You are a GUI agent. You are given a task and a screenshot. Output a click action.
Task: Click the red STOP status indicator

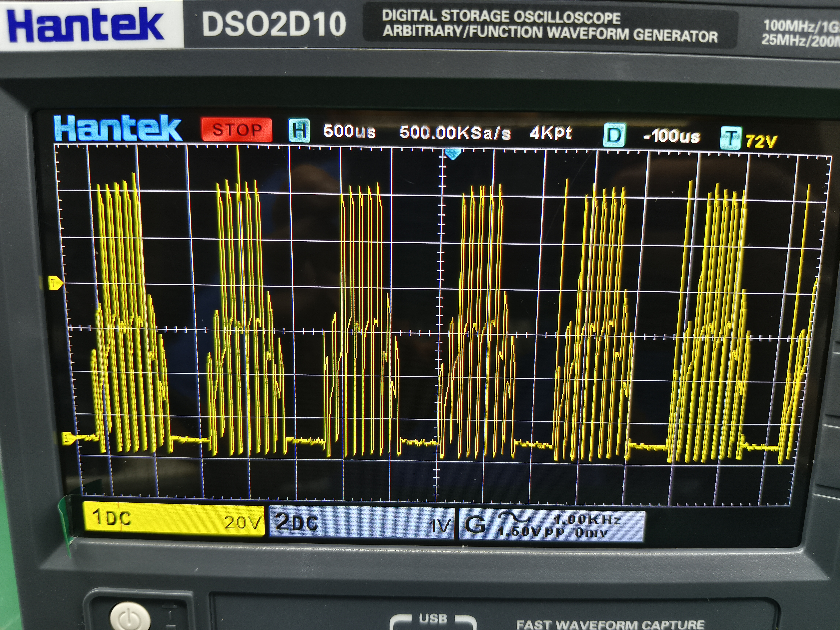237,130
